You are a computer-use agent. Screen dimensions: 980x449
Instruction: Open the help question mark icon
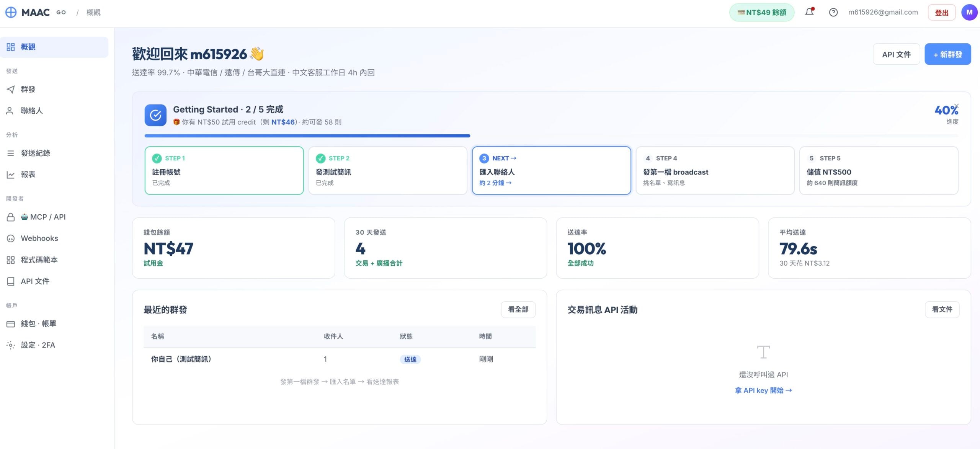click(x=833, y=12)
